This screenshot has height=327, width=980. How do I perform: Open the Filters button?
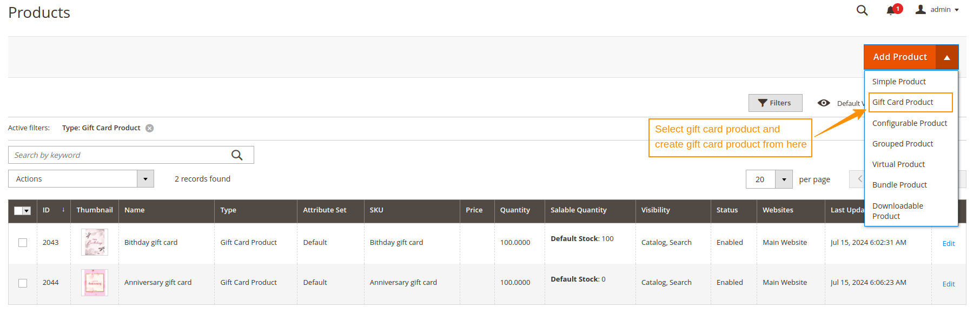pos(775,103)
